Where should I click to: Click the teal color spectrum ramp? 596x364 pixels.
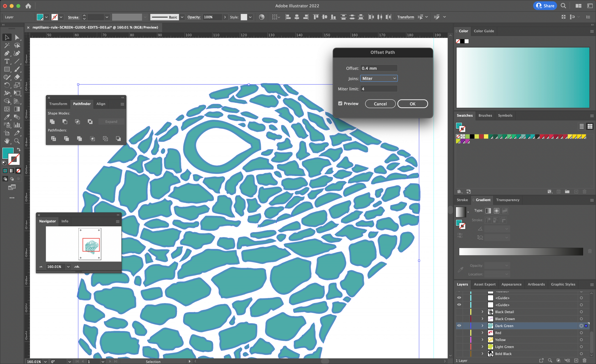523,78
